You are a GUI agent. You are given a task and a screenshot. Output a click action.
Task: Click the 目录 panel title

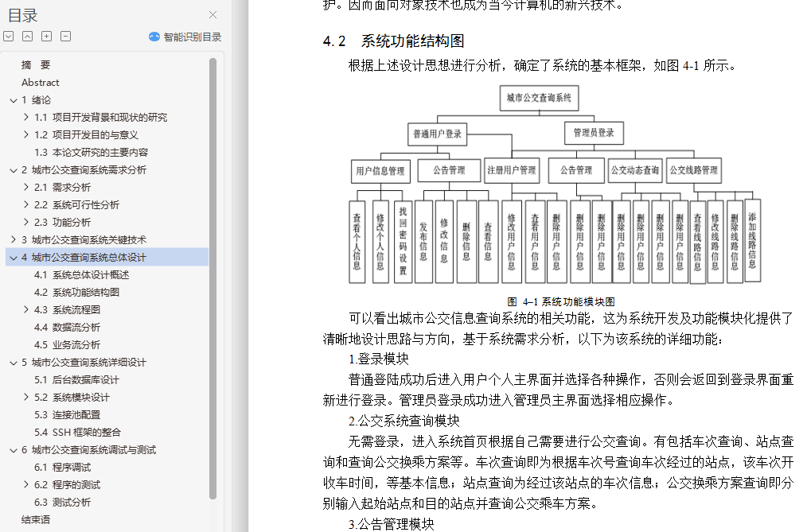coord(22,15)
